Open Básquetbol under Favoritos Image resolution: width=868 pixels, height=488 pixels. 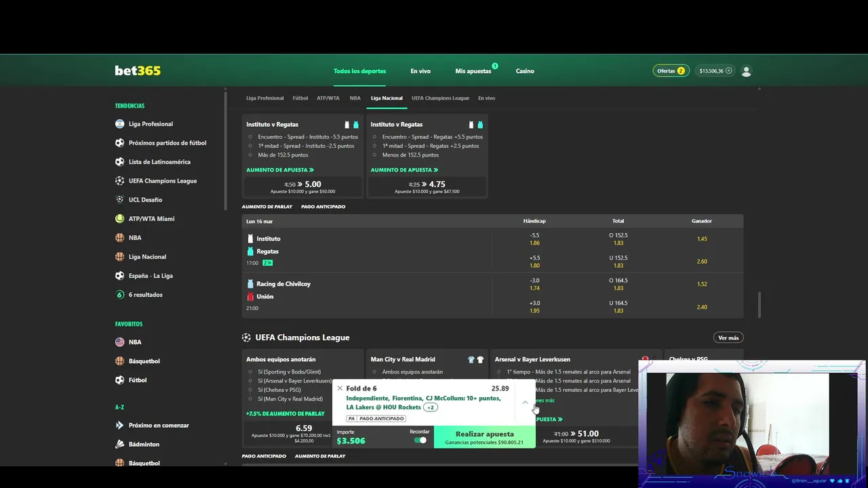[144, 361]
